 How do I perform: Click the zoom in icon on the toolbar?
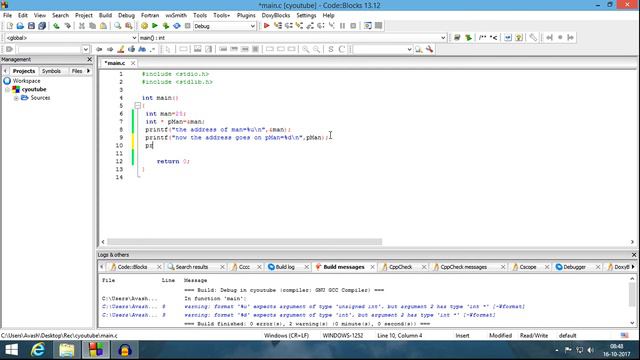point(305,49)
